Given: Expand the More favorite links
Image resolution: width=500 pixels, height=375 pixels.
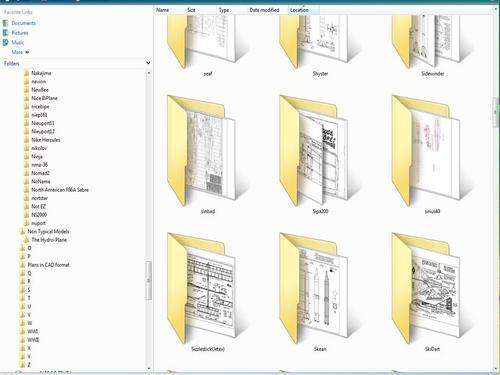Looking at the screenshot, I should [x=20, y=52].
